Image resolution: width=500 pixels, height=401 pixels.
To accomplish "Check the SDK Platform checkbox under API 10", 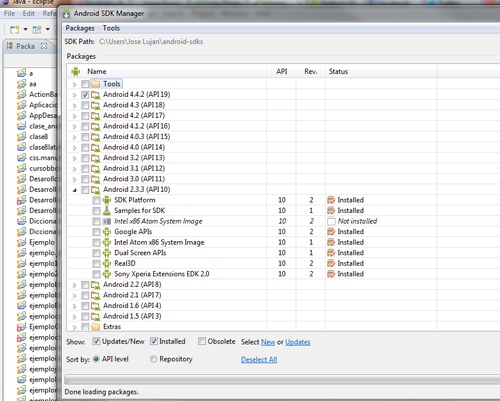I will coord(96,200).
